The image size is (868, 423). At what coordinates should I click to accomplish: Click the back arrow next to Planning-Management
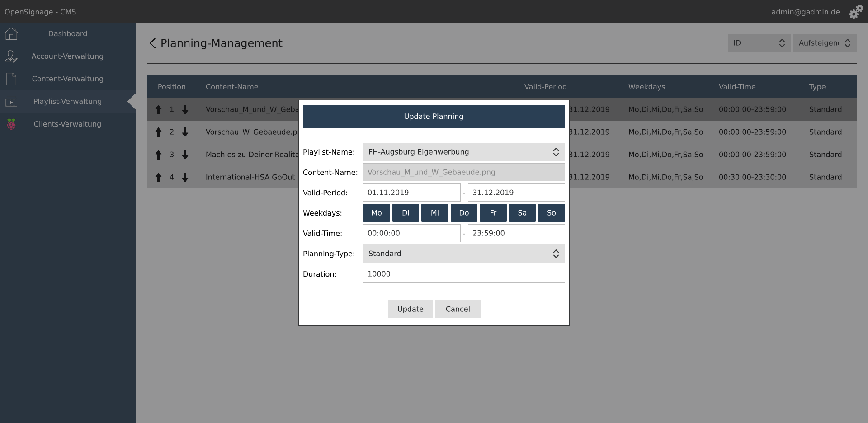(x=152, y=43)
